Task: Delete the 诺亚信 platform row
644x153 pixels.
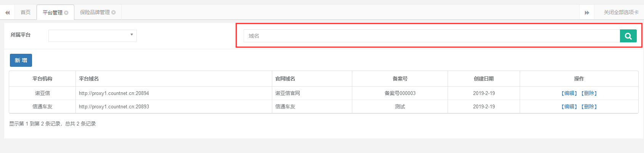Action: click(589, 93)
